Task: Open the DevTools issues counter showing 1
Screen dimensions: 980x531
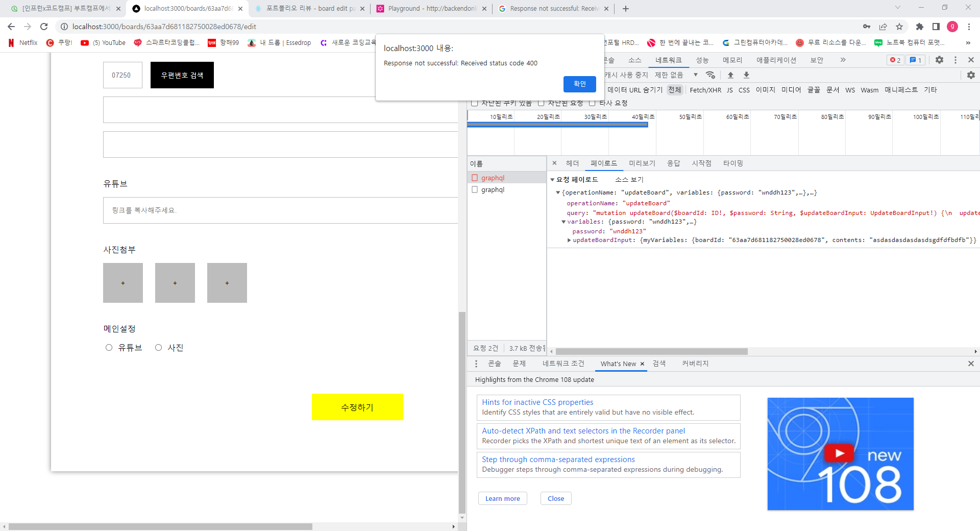Action: [916, 60]
